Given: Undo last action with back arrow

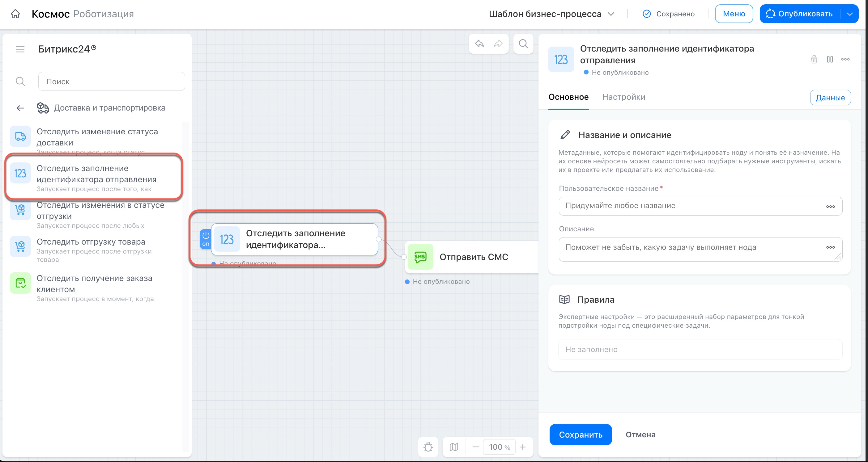Looking at the screenshot, I should tap(479, 44).
